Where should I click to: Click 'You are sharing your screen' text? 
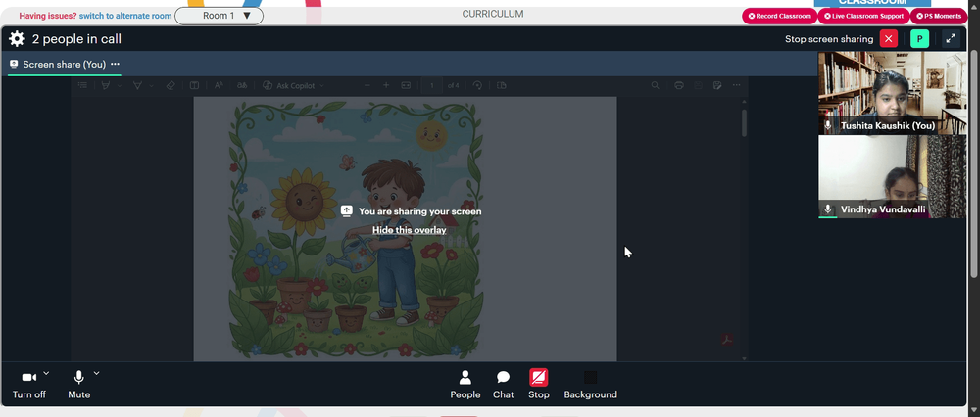coord(420,211)
